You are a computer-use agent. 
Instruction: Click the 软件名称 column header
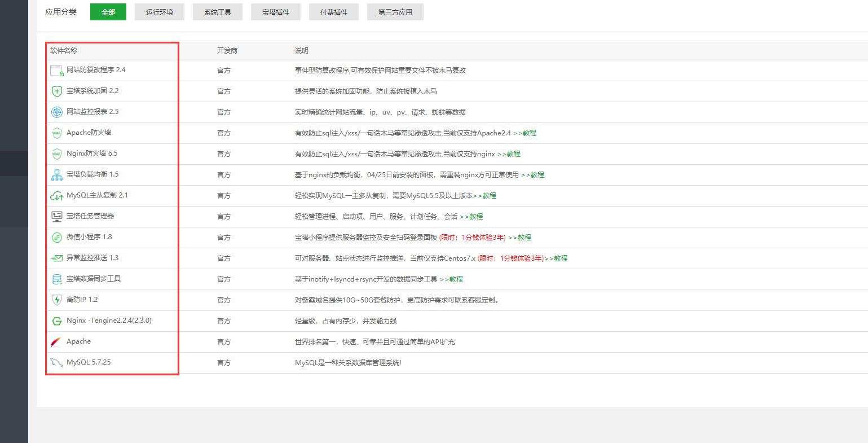(64, 51)
